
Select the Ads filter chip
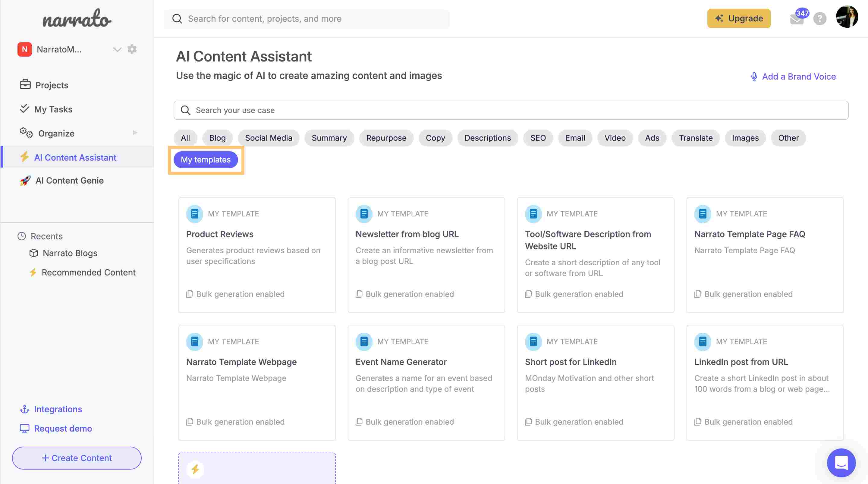(x=652, y=138)
